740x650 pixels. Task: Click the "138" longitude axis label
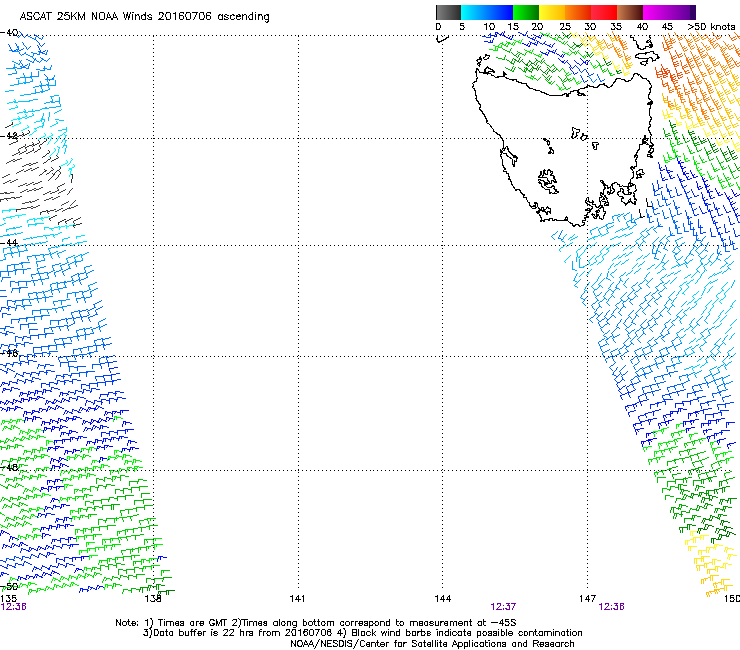pos(153,599)
